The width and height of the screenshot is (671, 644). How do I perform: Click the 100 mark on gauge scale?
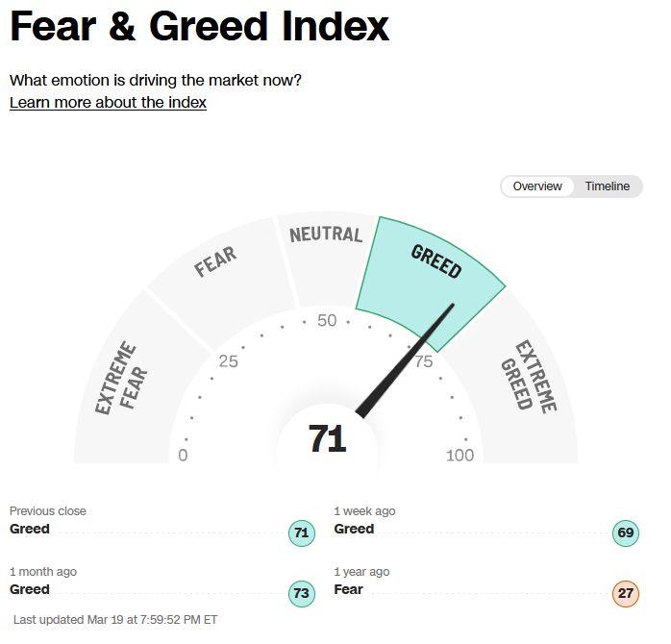pos(460,456)
